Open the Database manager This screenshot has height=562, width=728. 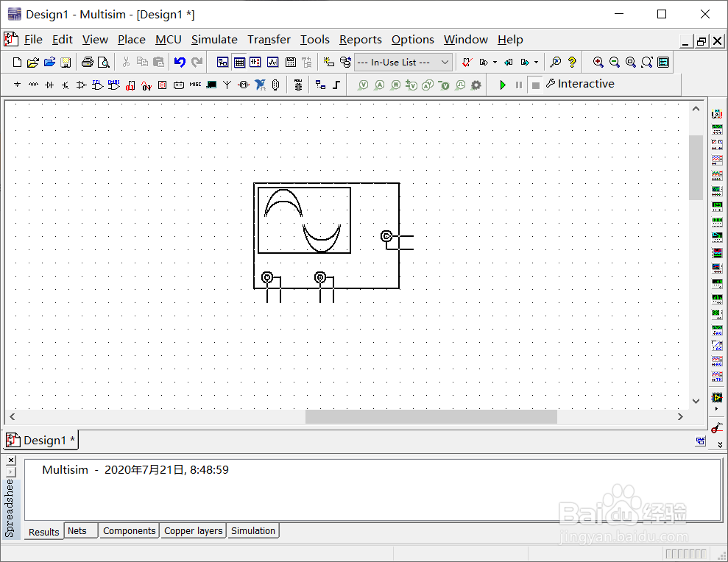(345, 63)
